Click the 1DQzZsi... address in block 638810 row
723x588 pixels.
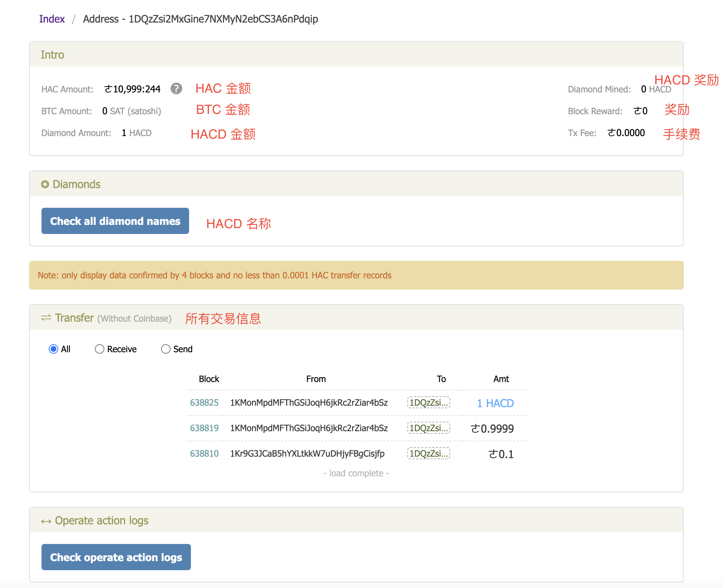428,453
